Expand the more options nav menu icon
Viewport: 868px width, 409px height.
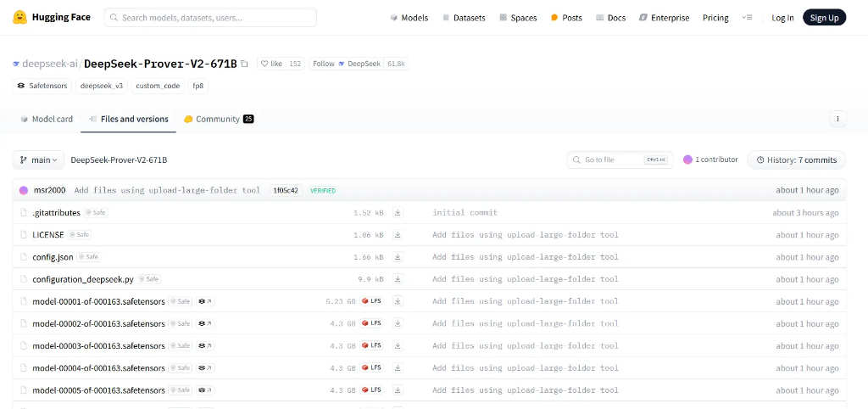point(748,18)
